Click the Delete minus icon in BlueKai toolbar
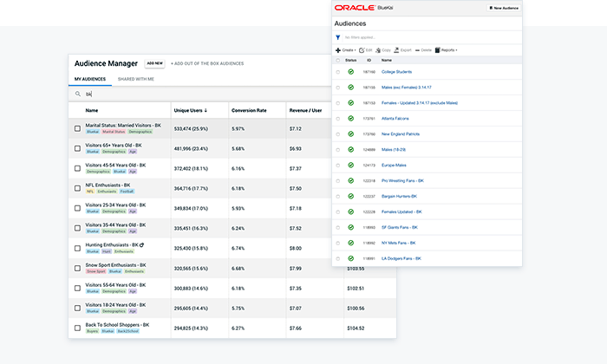 tap(417, 50)
